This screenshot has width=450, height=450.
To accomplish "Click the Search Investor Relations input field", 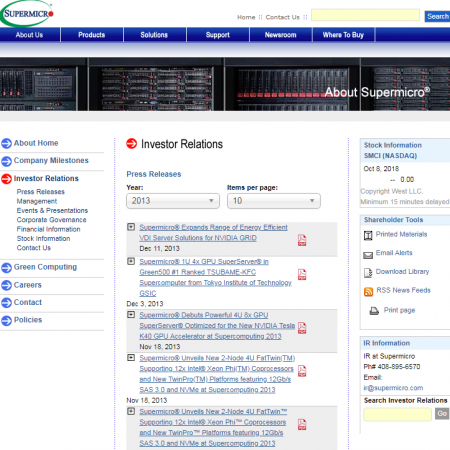I will point(397,414).
